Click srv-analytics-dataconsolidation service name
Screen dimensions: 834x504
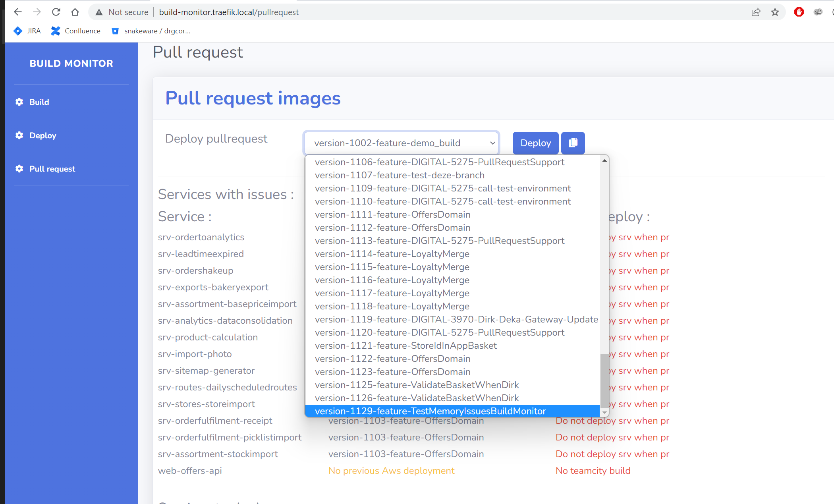pyautogui.click(x=225, y=321)
